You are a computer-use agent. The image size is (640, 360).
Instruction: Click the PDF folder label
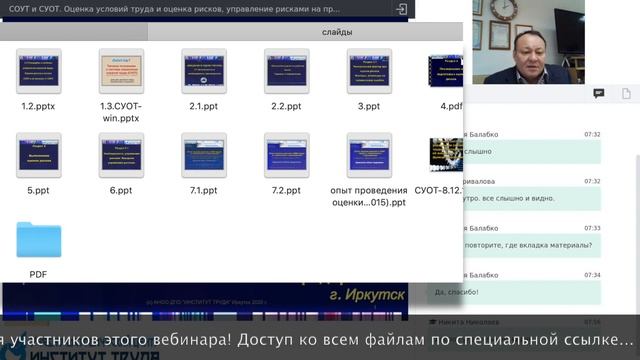click(38, 274)
